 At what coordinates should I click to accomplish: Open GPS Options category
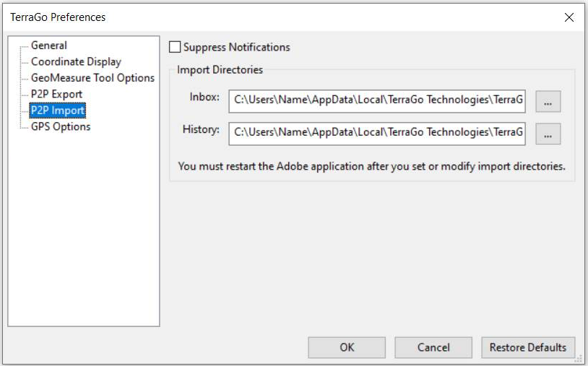coord(61,126)
